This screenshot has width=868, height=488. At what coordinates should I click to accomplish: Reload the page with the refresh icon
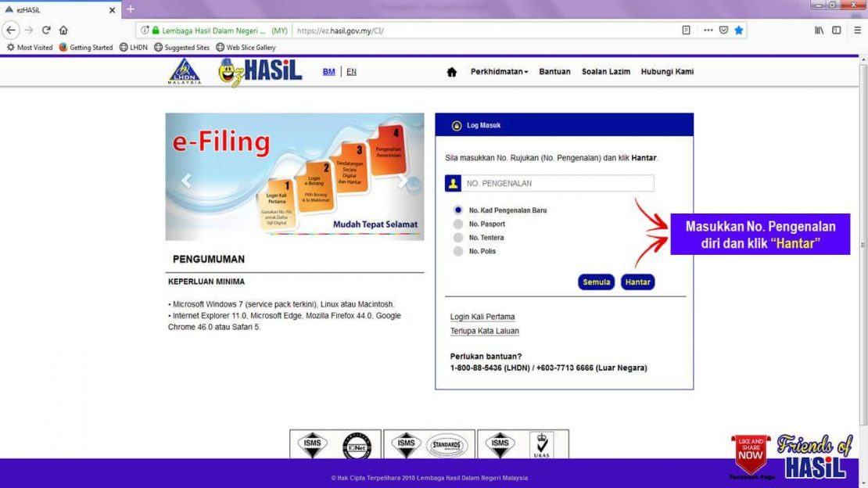pyautogui.click(x=46, y=30)
